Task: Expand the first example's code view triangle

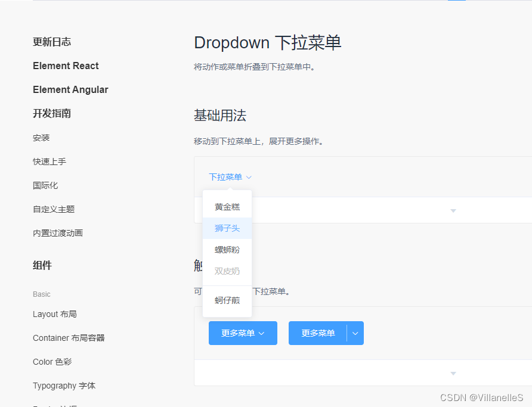Action: pos(452,210)
